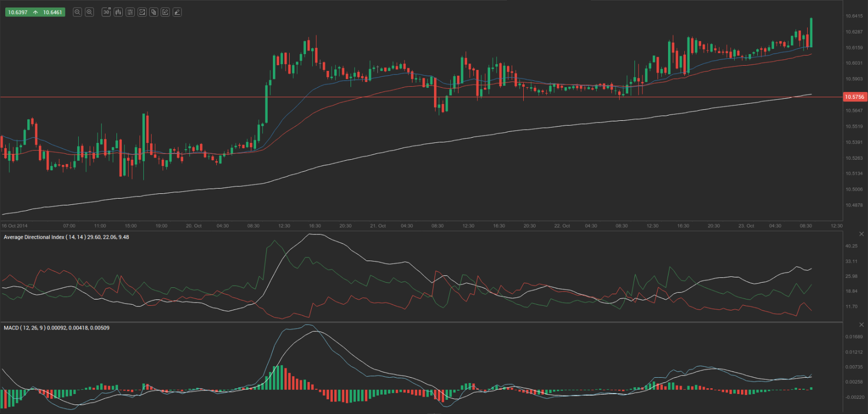Click the green 10.6397 / 10.6461 price button

click(35, 12)
